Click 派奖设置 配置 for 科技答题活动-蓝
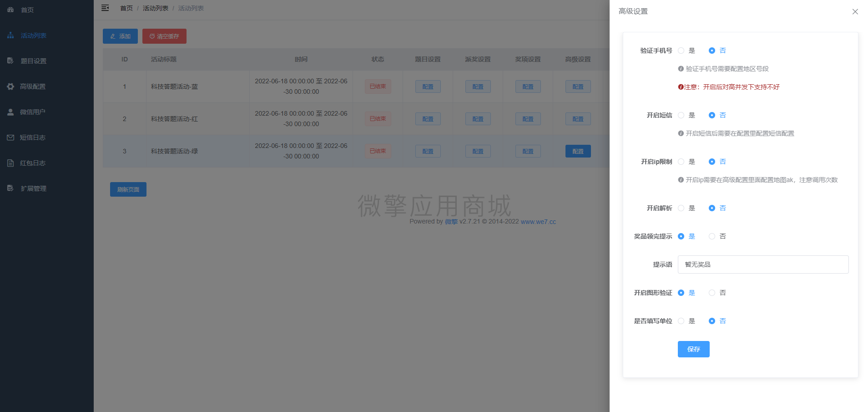 click(x=478, y=86)
